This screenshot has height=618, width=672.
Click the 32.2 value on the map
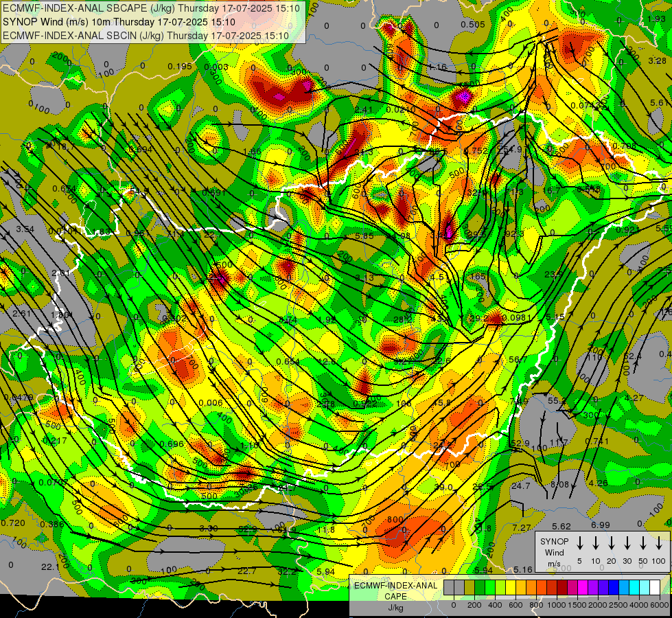(x=287, y=571)
